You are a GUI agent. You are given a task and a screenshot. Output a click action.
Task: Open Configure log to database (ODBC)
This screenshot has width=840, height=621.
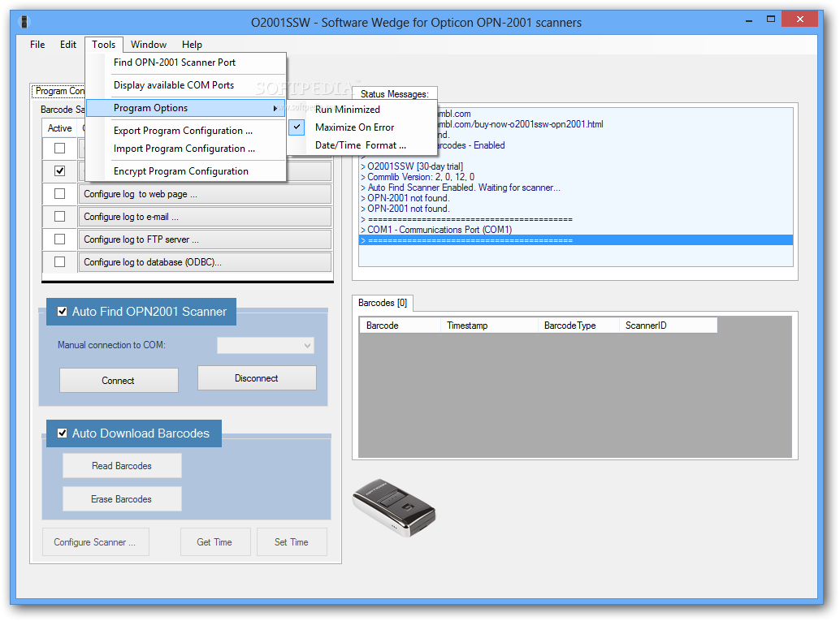(x=205, y=262)
